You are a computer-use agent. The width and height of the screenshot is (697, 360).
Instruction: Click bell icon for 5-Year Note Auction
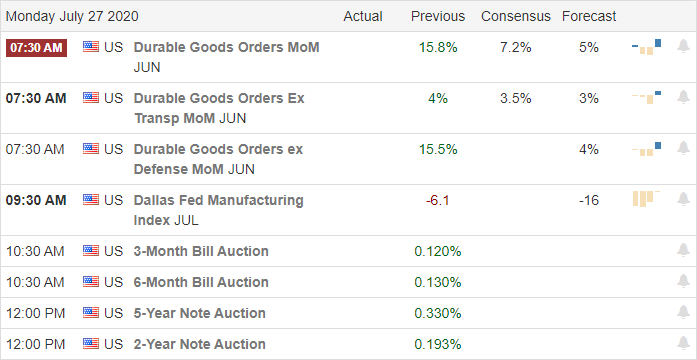(683, 312)
